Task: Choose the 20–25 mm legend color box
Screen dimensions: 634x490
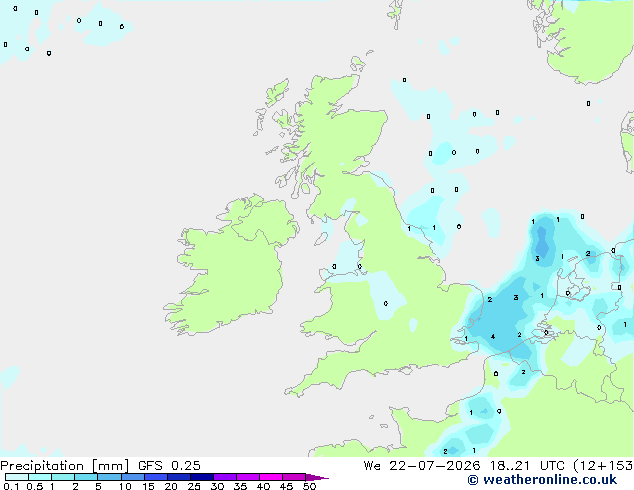Action: (179, 477)
